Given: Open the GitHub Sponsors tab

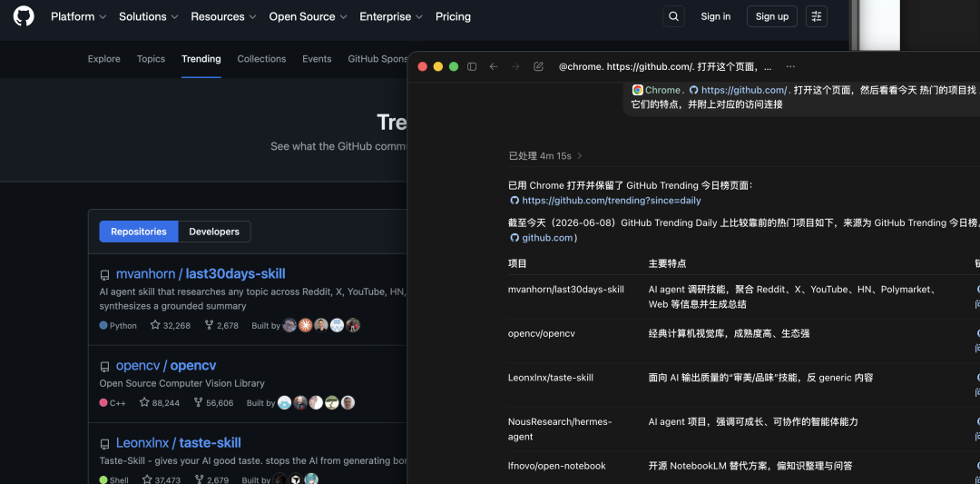Looking at the screenshot, I should click(x=377, y=59).
